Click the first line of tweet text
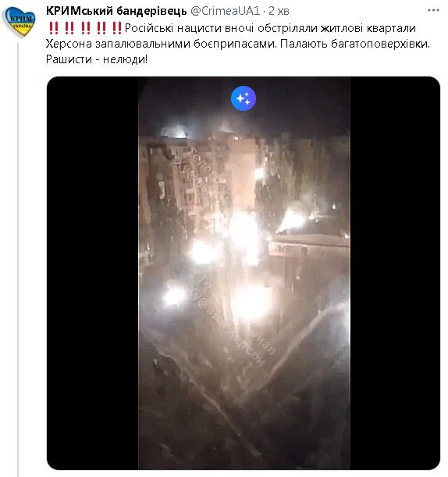Image resolution: width=448 pixels, height=477 pixels. (232, 28)
